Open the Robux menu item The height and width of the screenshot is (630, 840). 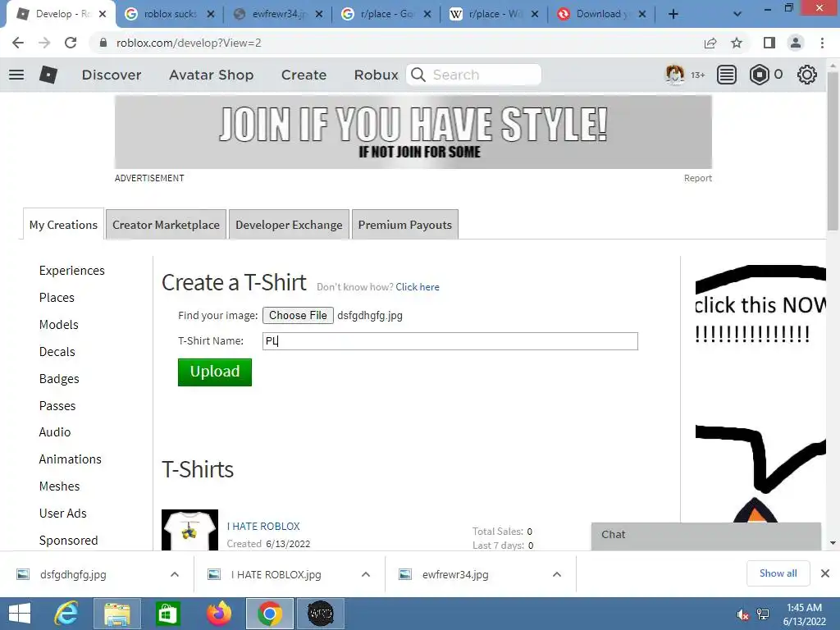click(376, 75)
